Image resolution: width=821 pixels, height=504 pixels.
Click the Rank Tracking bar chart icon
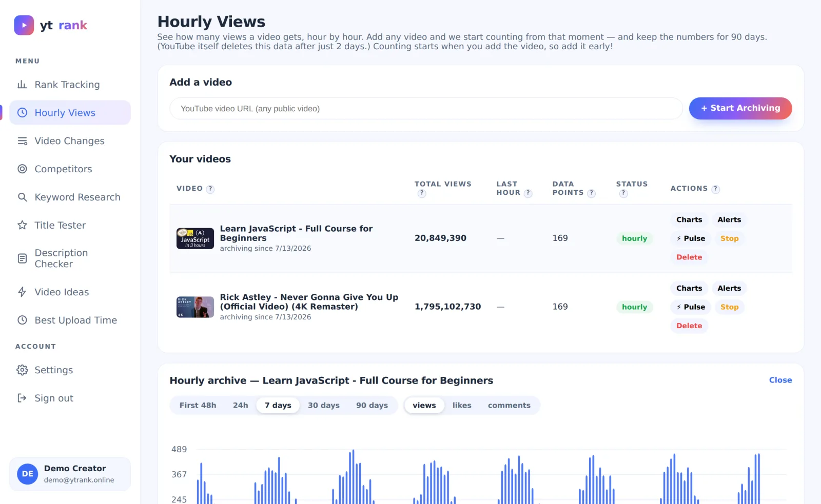(22, 85)
